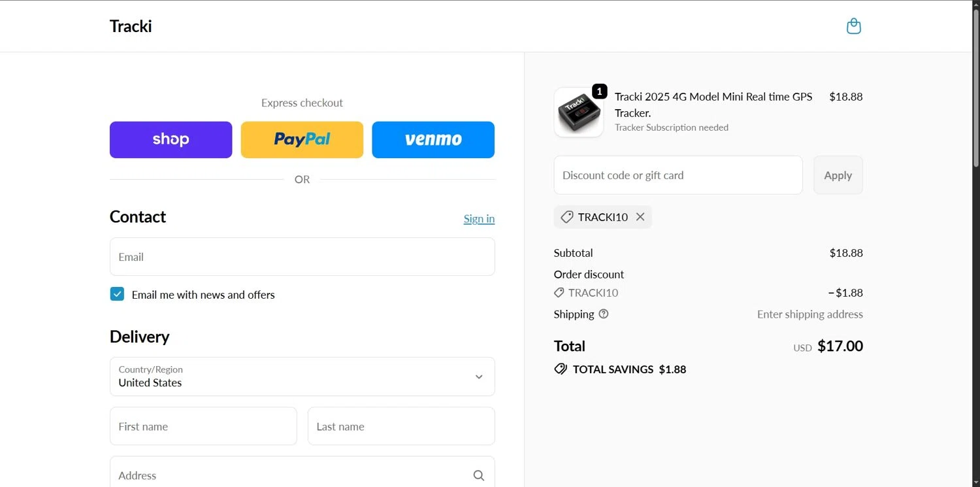
Task: Click the Address field search magnifier icon
Action: pos(479,475)
